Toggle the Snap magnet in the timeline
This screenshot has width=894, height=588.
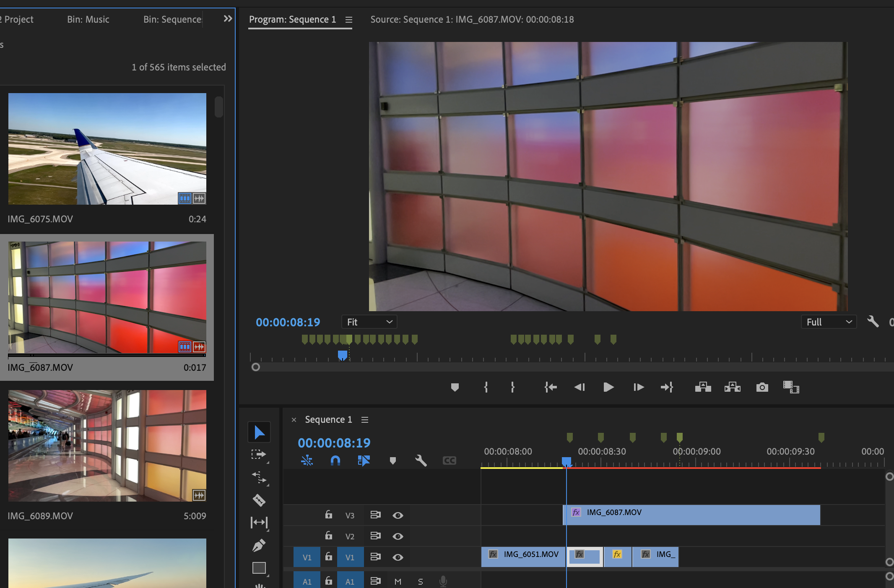click(x=335, y=460)
